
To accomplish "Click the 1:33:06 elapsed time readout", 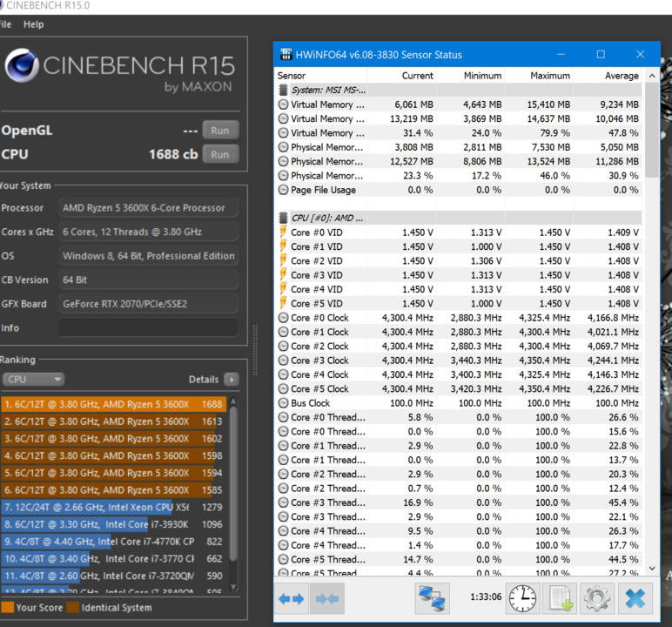I will coord(486,597).
